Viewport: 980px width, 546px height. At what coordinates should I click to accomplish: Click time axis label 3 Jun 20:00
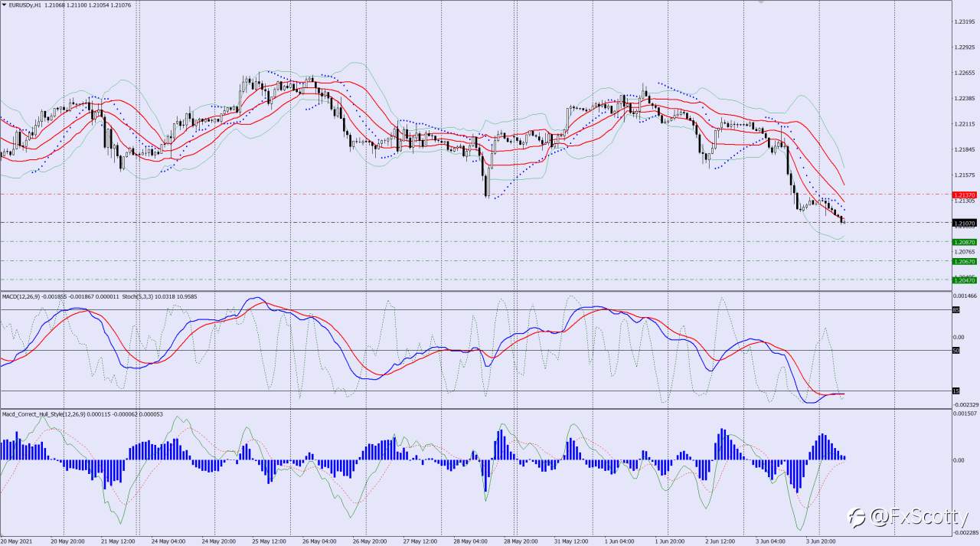click(x=821, y=541)
